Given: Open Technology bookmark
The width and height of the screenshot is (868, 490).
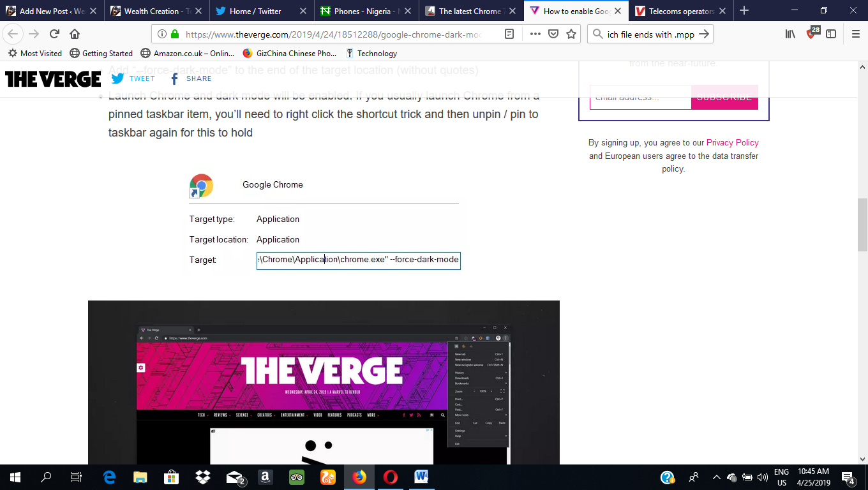Looking at the screenshot, I should (371, 53).
